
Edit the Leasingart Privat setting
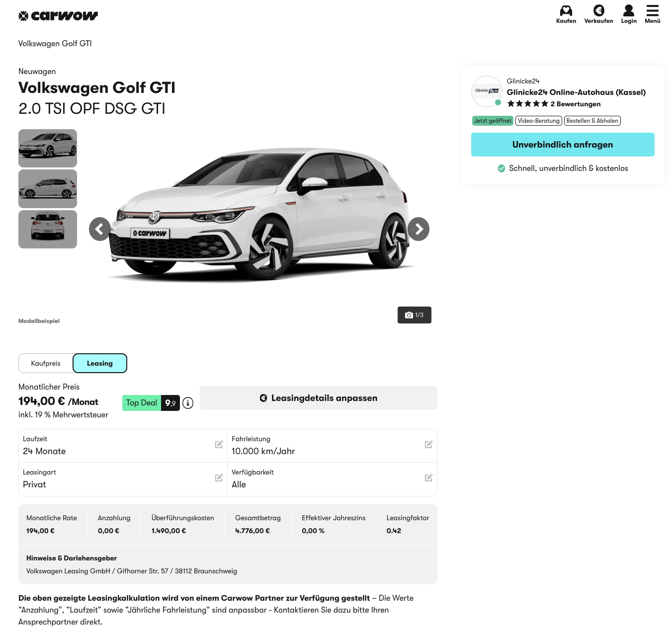coord(219,478)
